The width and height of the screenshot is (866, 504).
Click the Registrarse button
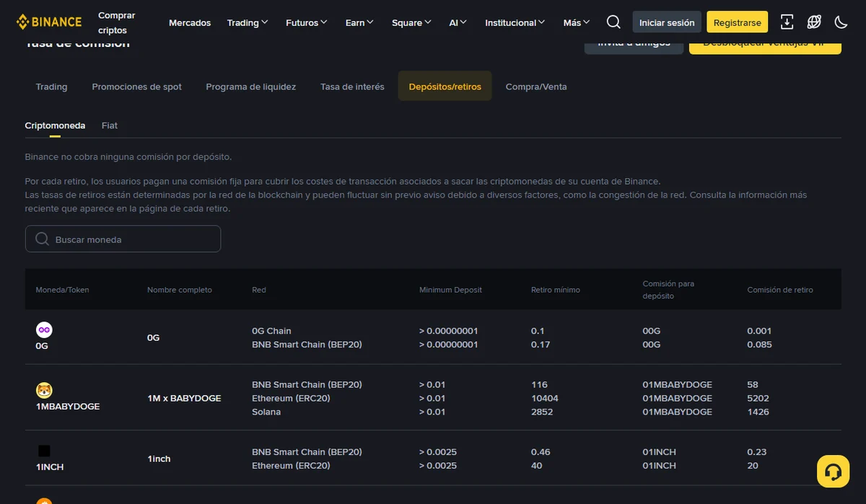coord(737,22)
